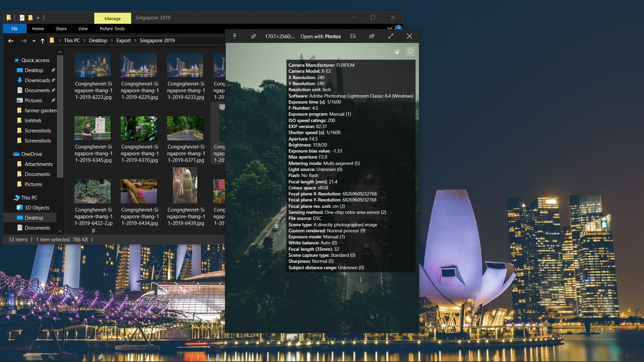Click Desktop in the address breadcrumb
644x362 pixels.
point(98,40)
